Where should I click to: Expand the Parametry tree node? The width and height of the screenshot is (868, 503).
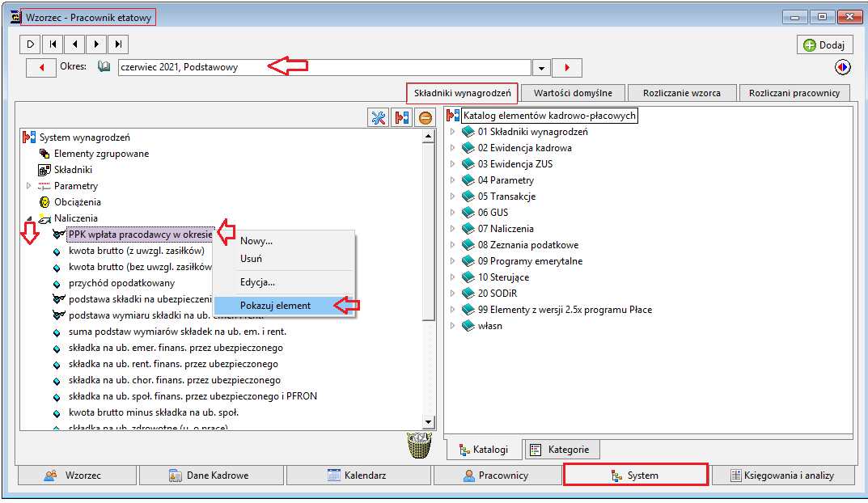coord(29,186)
